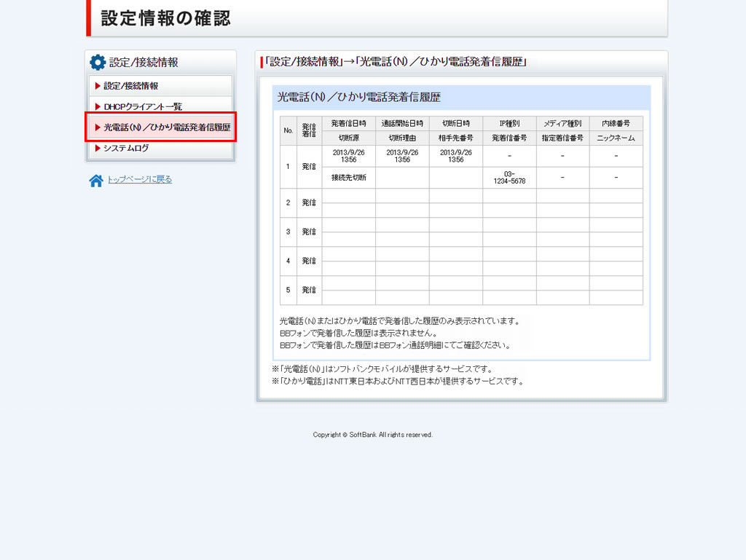Click the トップページに戻る link

[139, 179]
